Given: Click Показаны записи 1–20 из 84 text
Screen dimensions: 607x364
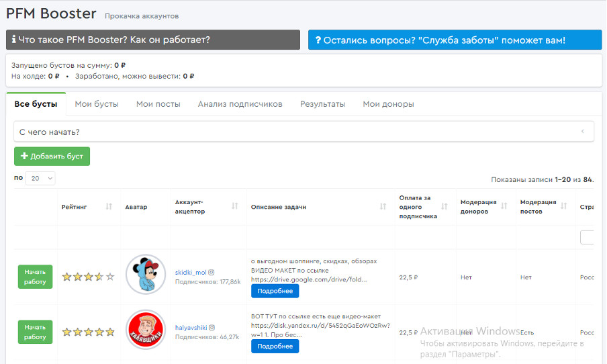Looking at the screenshot, I should (x=543, y=180).
